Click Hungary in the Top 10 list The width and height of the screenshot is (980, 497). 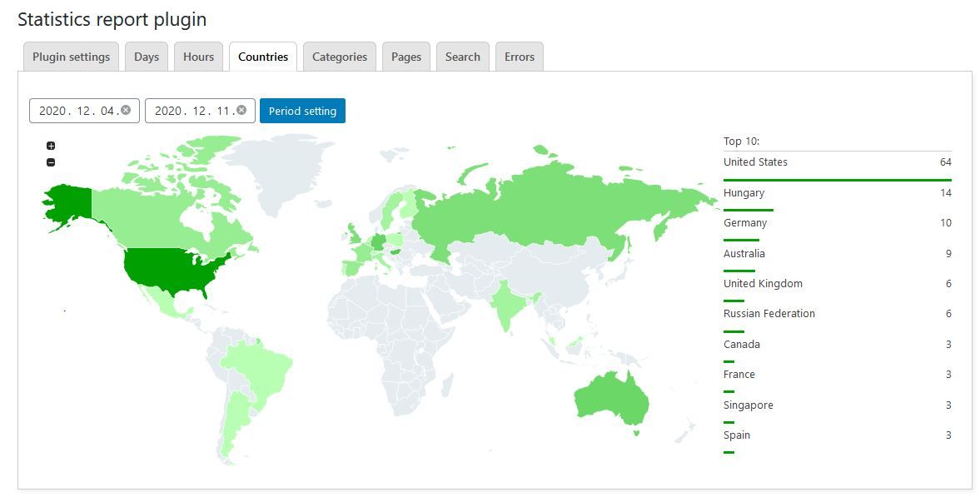[744, 193]
